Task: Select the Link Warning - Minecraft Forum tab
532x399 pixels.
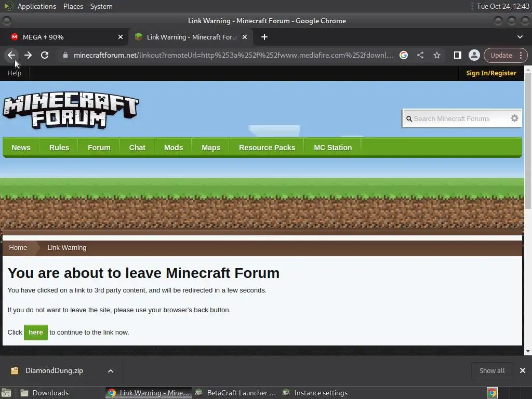Action: click(x=190, y=37)
